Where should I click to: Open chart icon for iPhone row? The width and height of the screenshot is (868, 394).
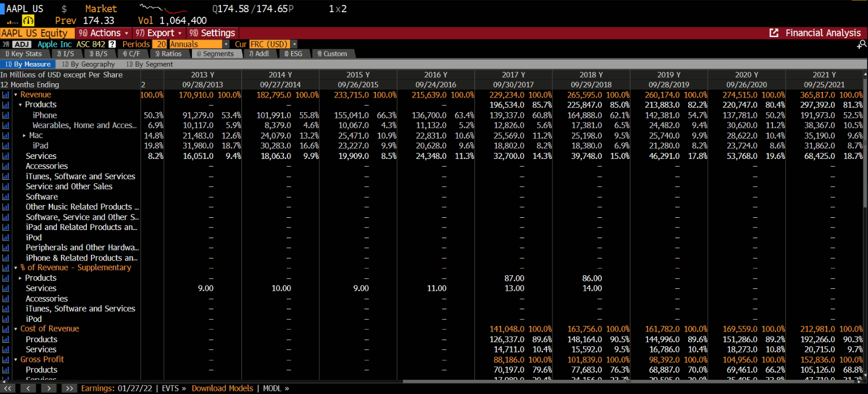pos(6,115)
